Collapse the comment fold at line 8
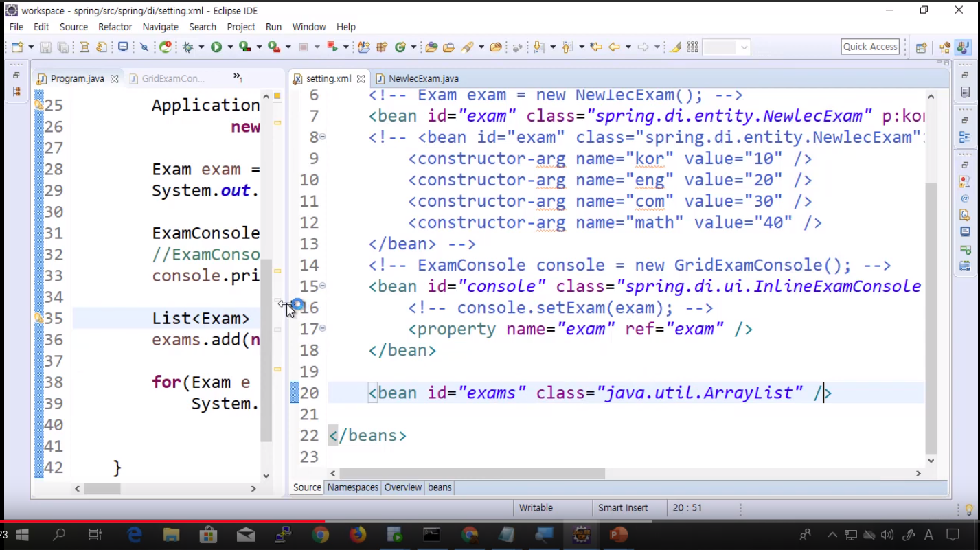The image size is (980, 552). [x=322, y=137]
